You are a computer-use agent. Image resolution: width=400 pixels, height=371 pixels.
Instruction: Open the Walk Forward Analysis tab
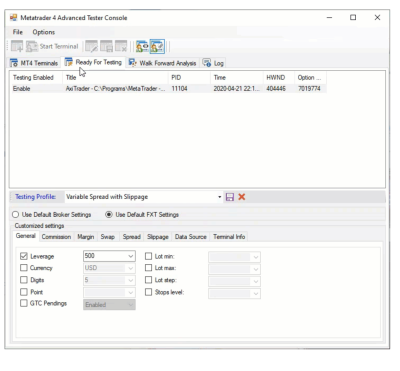pyautogui.click(x=163, y=63)
